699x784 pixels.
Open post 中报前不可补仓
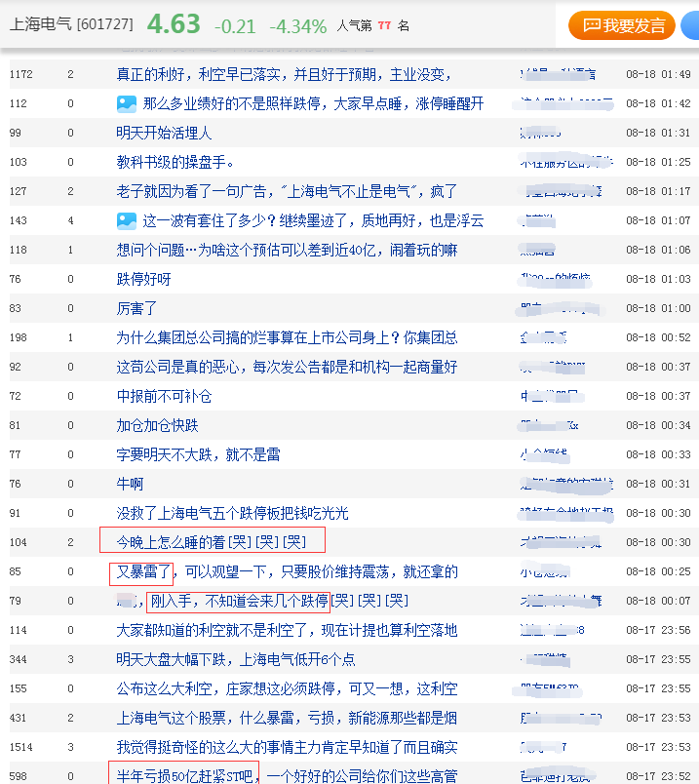coord(164,397)
